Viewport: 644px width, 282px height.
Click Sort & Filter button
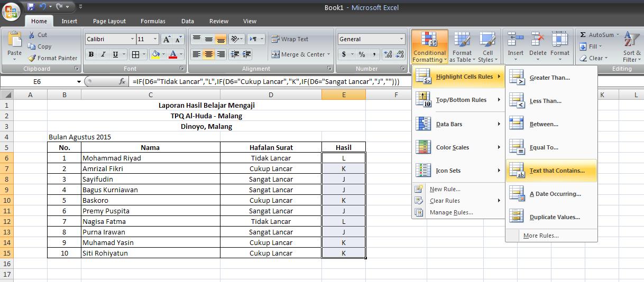631,46
